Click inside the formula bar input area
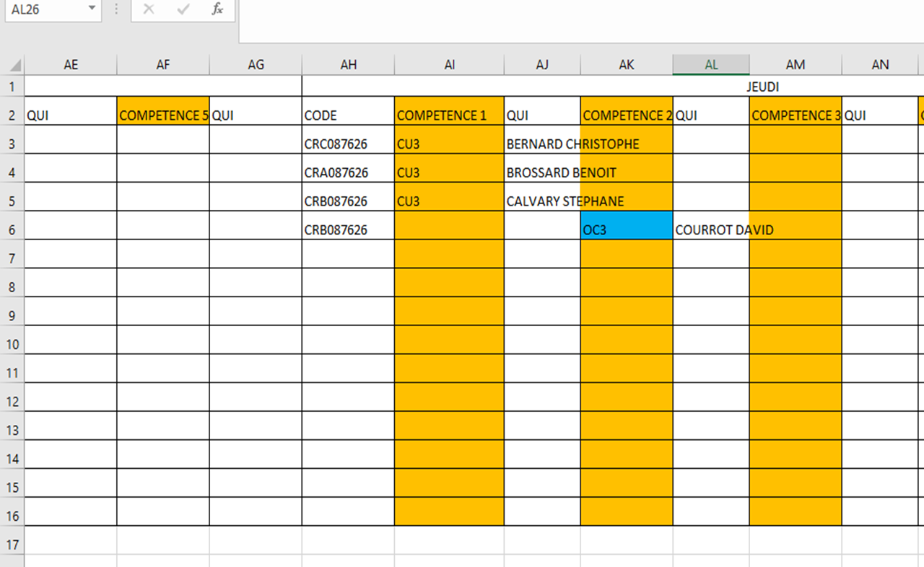This screenshot has height=567, width=924. click(x=577, y=20)
